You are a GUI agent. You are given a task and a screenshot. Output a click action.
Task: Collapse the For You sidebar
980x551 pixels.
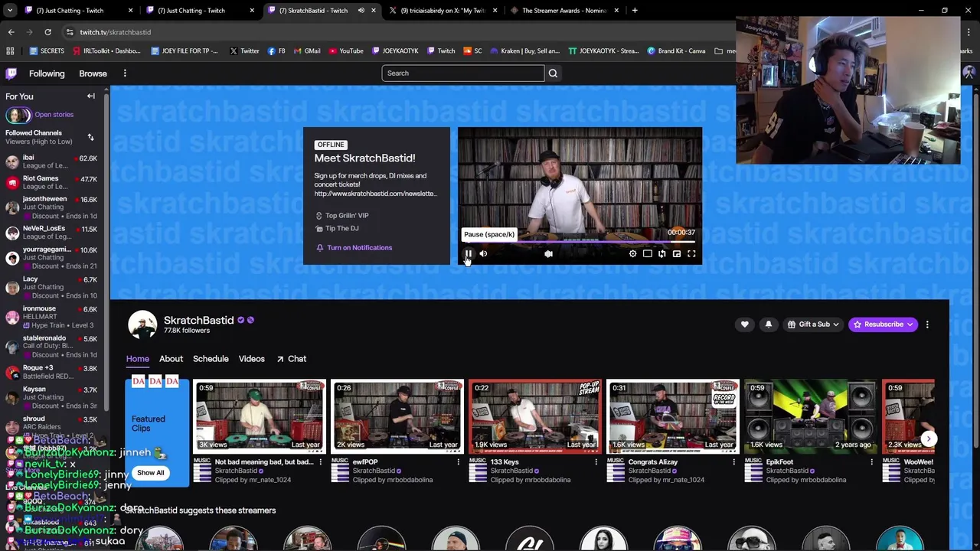tap(90, 96)
